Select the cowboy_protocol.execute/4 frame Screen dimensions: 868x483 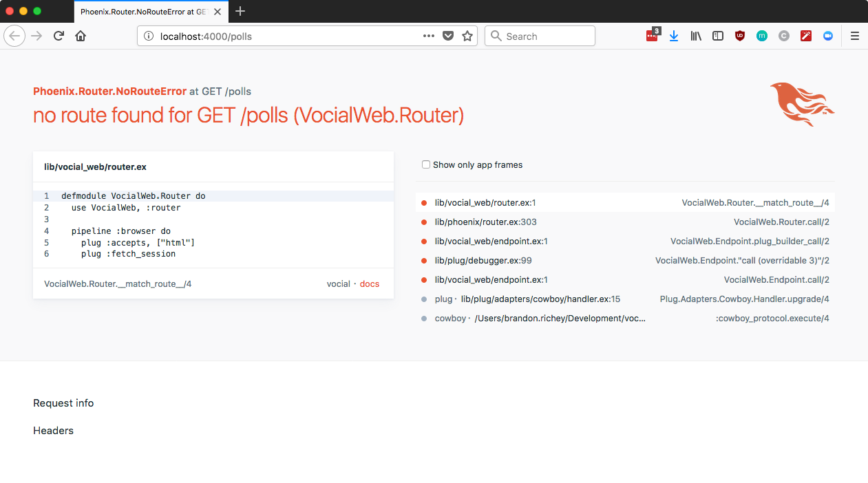[x=625, y=319]
